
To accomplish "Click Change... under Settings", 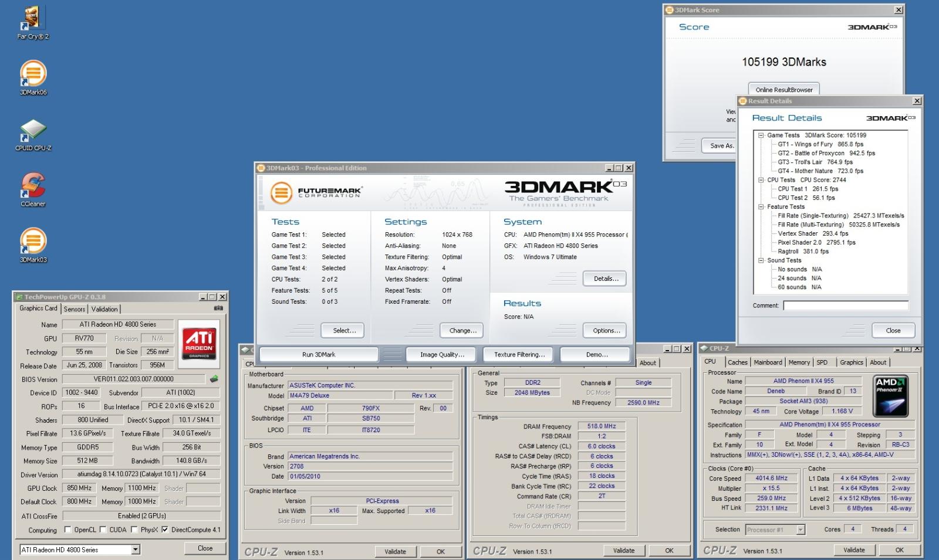I will coord(462,331).
